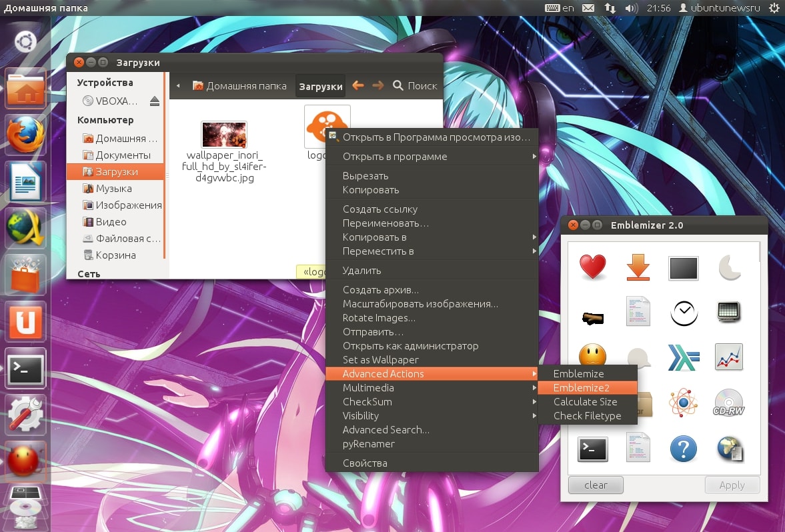Open Ubuntu One from the launcher
785x532 pixels.
click(25, 322)
